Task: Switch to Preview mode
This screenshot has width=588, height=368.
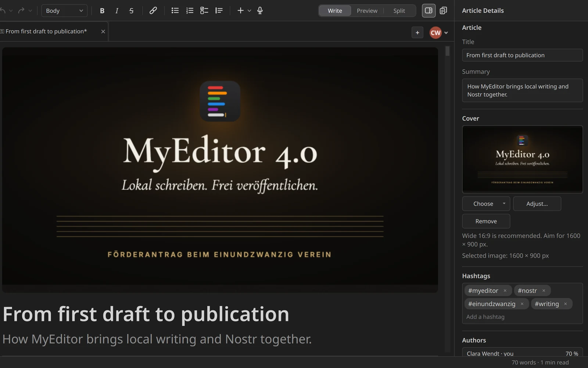Action: [367, 11]
